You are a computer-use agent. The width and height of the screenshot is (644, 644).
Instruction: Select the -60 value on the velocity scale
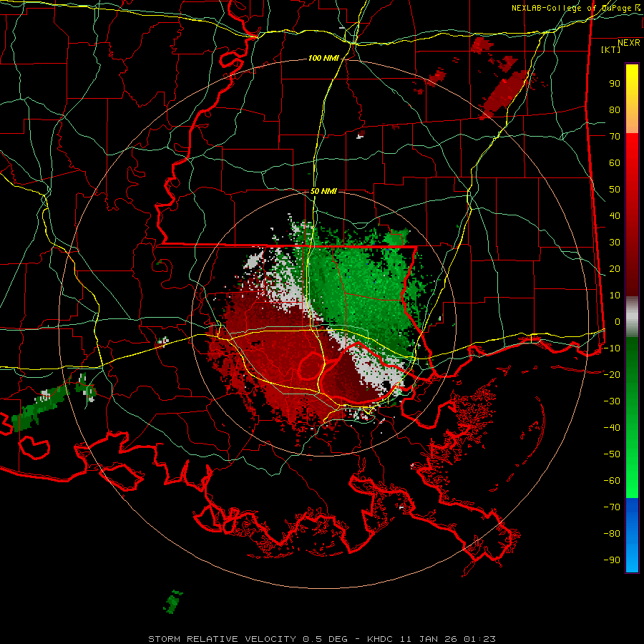[x=612, y=481]
